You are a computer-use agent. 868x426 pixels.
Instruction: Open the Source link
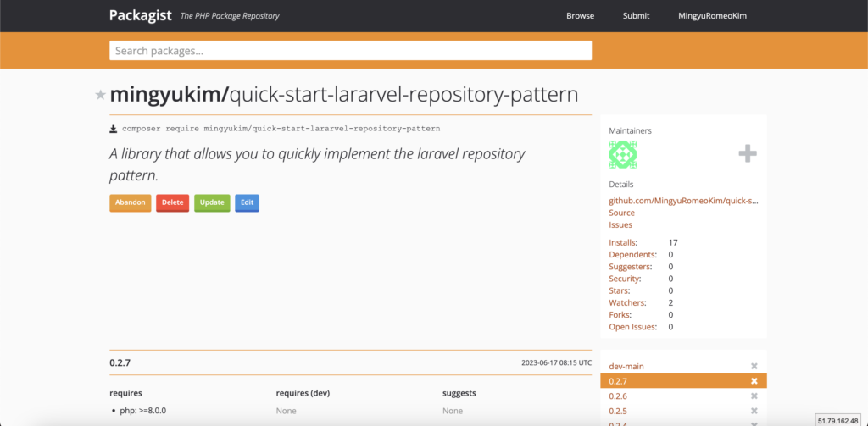tap(621, 213)
